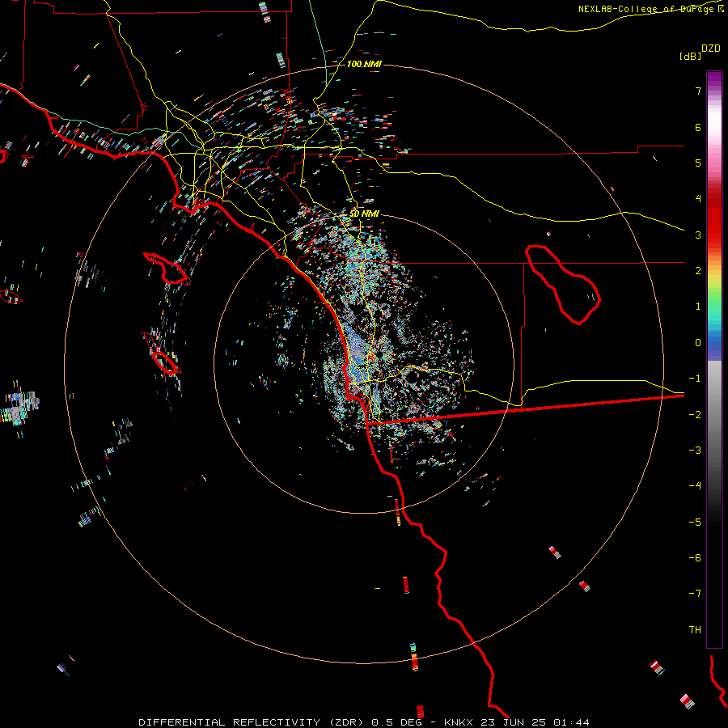Image resolution: width=728 pixels, height=728 pixels.
Task: Click the "1" value on color scale
Action: (x=698, y=307)
